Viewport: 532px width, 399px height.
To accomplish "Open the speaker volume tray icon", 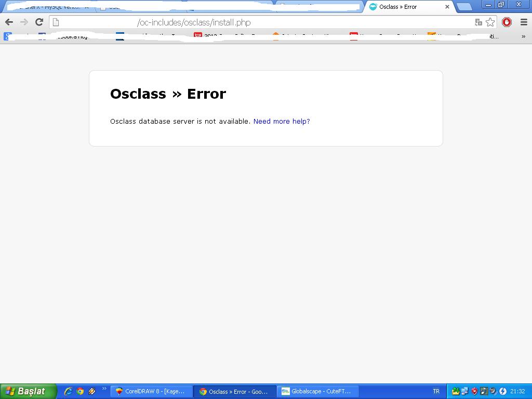I will click(493, 391).
